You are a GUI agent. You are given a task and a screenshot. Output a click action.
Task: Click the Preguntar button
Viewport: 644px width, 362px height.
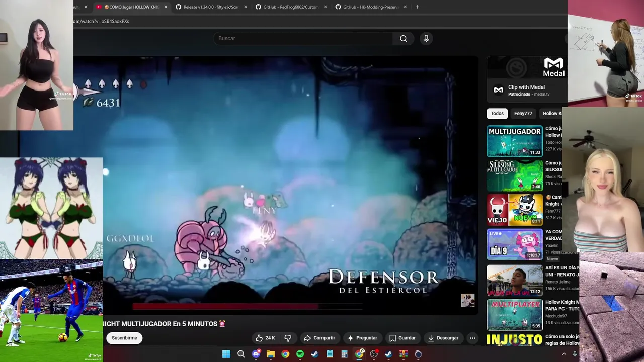[362, 338]
